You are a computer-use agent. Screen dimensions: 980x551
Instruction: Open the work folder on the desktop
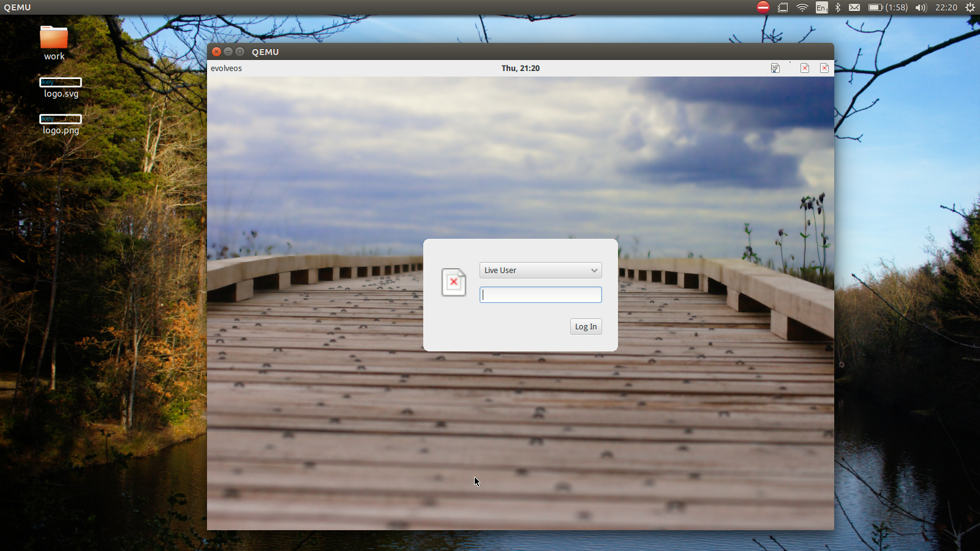point(54,42)
